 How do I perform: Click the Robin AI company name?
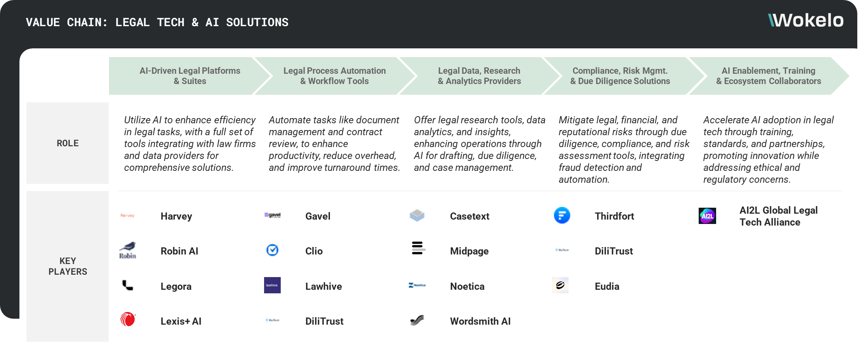click(x=179, y=251)
